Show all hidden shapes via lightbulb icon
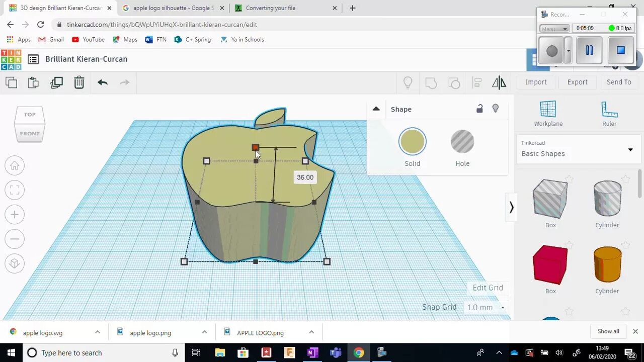Viewport: 644px width, 362px height. pyautogui.click(x=408, y=82)
